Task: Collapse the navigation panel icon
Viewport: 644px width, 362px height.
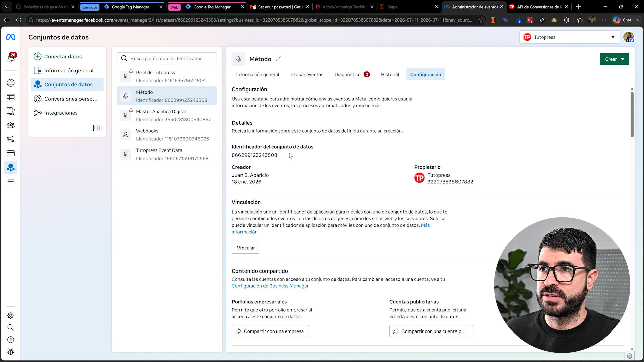Action: 96,128
